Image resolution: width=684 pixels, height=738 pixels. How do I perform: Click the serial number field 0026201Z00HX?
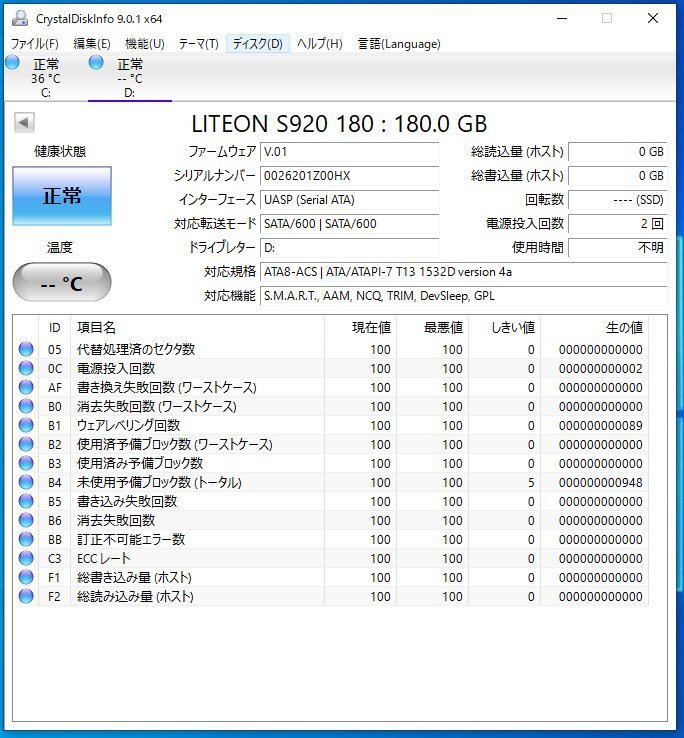tap(349, 176)
